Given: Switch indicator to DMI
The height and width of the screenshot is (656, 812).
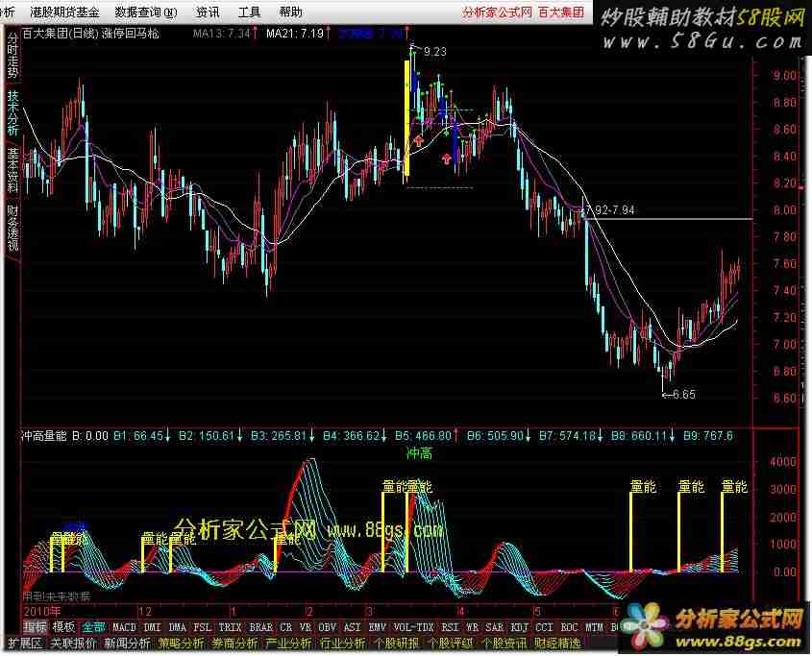Looking at the screenshot, I should (x=152, y=627).
